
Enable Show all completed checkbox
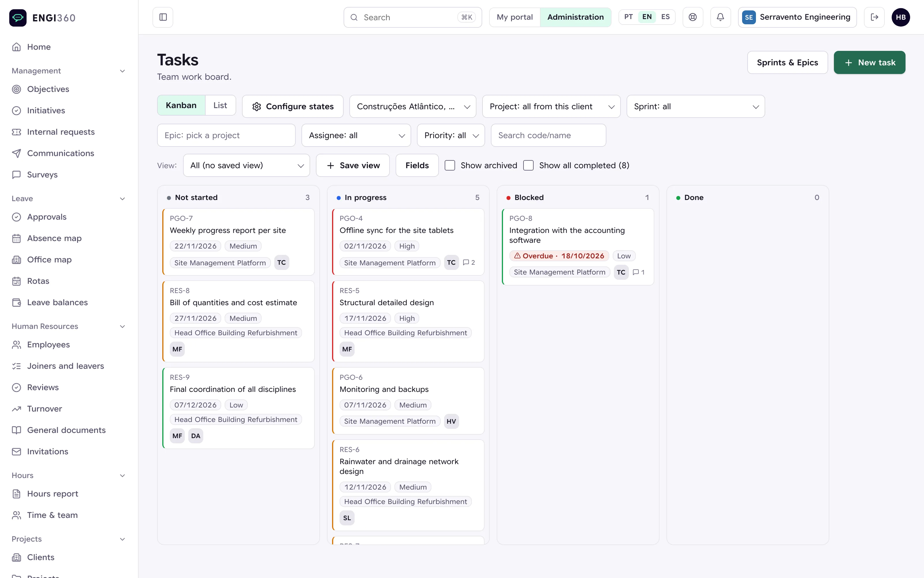(528, 166)
